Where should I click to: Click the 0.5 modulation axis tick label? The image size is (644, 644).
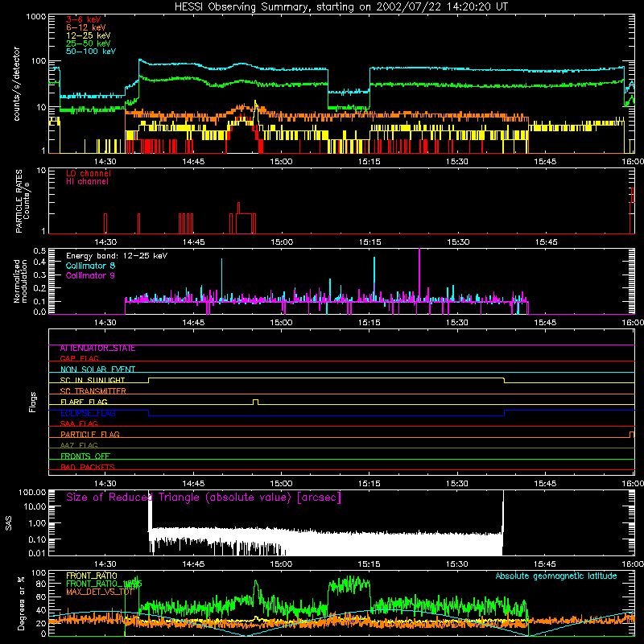coord(39,250)
